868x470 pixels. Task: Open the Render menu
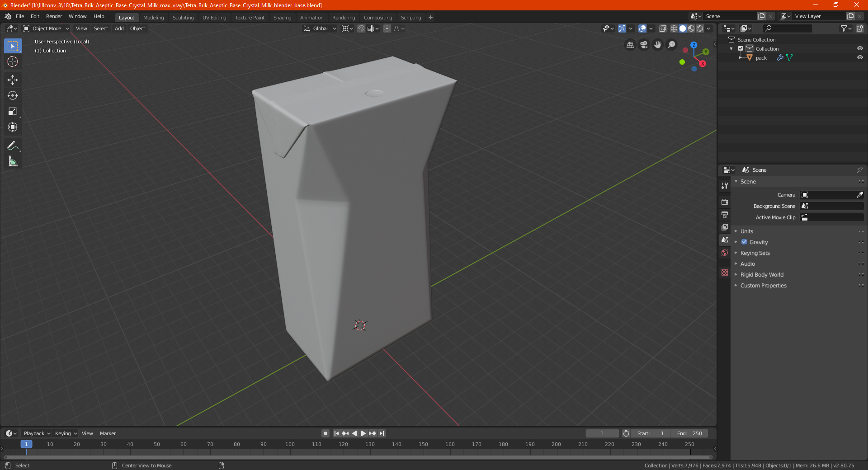[54, 16]
